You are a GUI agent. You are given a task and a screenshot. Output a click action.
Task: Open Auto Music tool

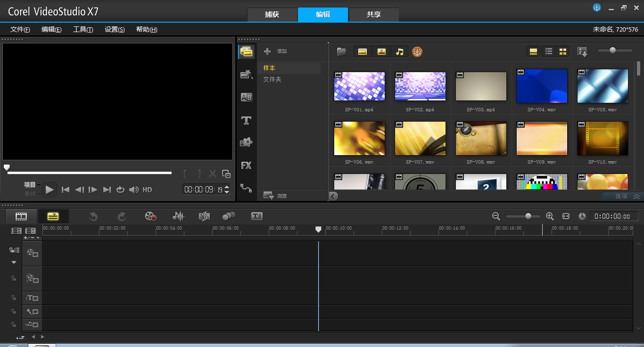pos(204,216)
